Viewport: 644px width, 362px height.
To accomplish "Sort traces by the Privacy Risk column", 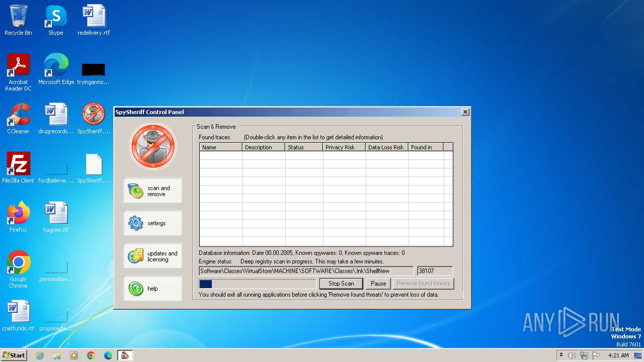I will [344, 147].
